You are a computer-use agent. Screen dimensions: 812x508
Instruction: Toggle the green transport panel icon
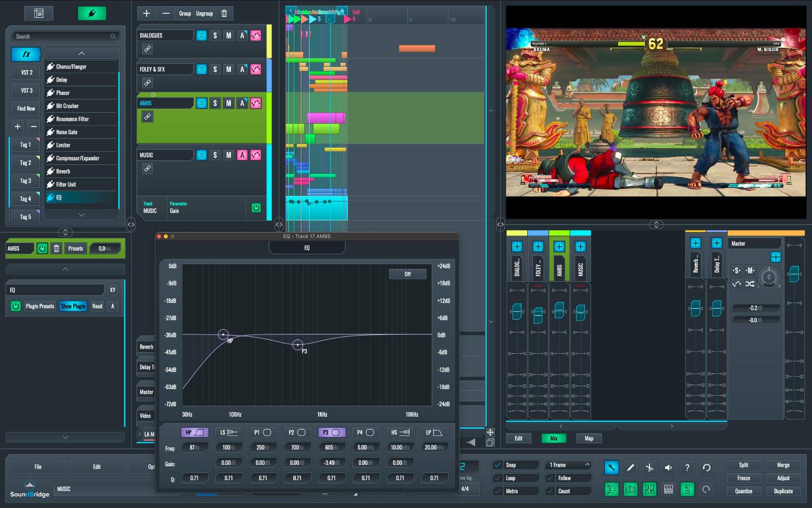[687, 489]
